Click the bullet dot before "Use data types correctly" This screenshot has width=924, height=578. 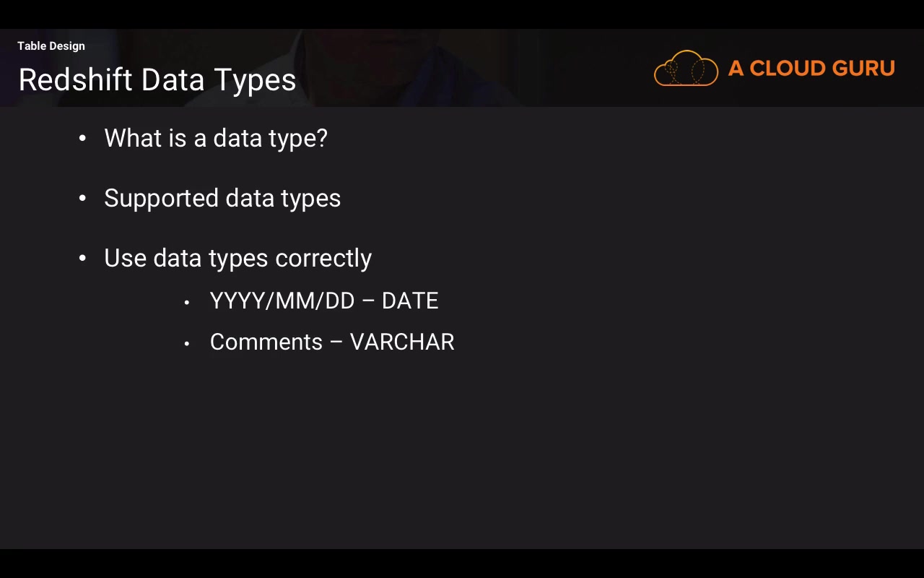[82, 258]
